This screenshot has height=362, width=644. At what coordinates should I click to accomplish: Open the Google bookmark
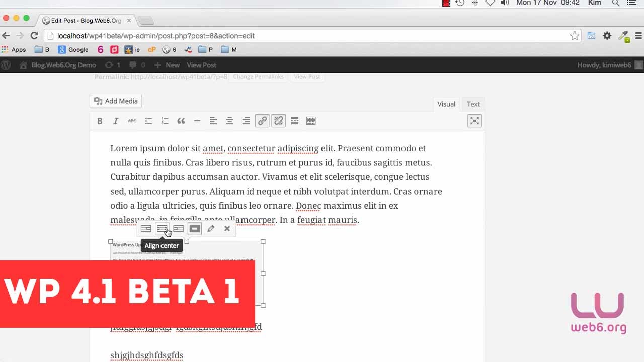73,50
